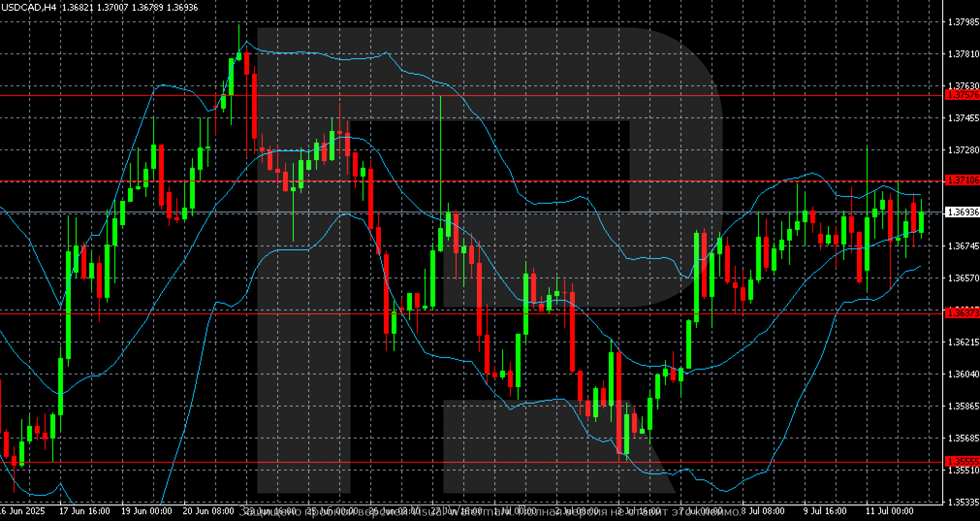Click the red 1.35555 price level label
This screenshot has width=980, height=521.
click(x=963, y=461)
